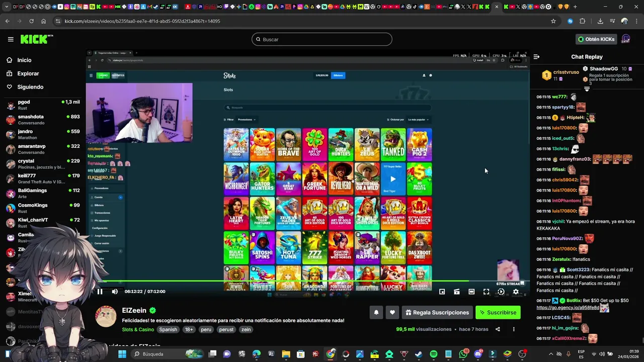Select the Spanish tag
This screenshot has width=644, height=362.
(x=168, y=329)
